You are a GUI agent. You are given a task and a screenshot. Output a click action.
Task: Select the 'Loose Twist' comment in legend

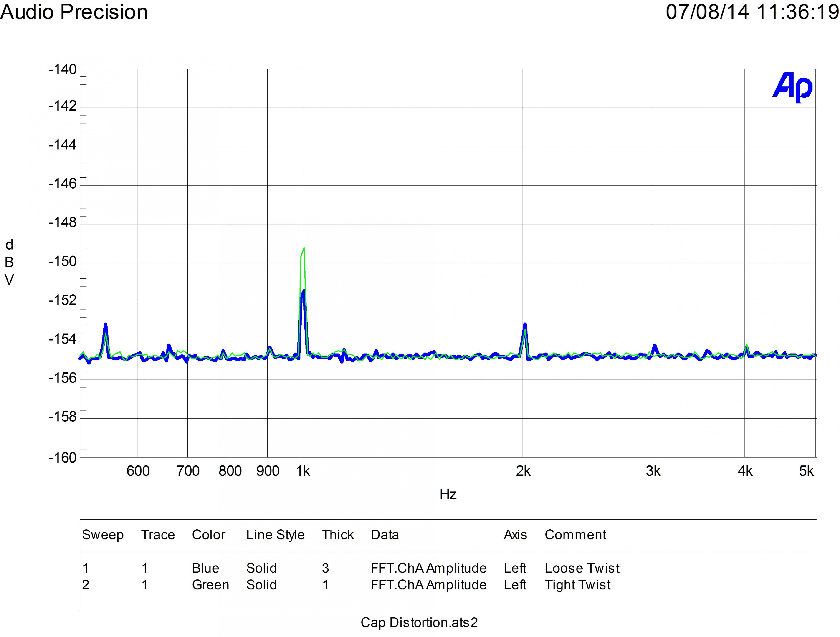point(582,568)
